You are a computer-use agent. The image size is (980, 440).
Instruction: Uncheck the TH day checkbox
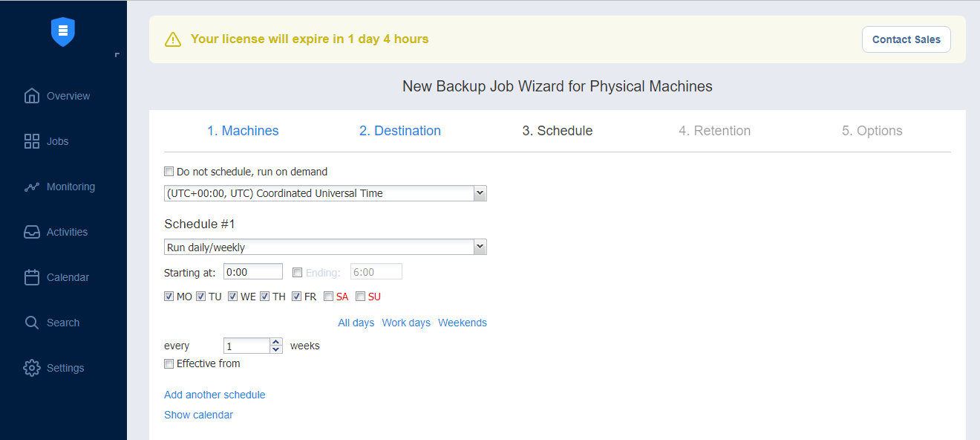pyautogui.click(x=265, y=297)
